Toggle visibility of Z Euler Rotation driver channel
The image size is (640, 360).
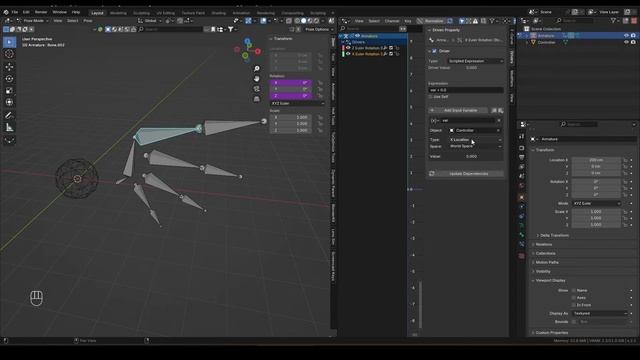pos(349,48)
